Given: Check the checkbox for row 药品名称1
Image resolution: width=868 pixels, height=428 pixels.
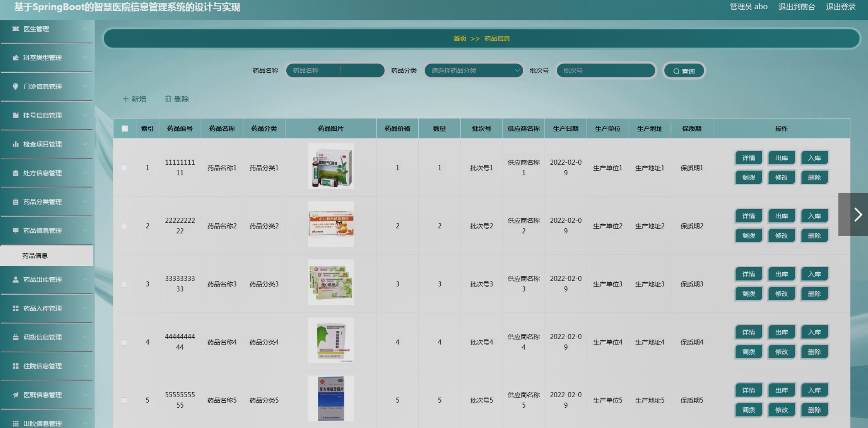Looking at the screenshot, I should (x=124, y=168).
